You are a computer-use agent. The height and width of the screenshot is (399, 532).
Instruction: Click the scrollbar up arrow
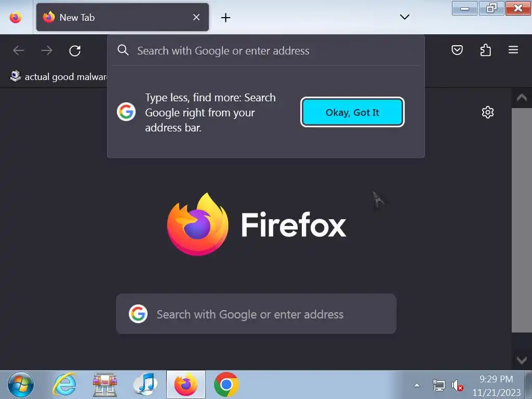pos(522,98)
